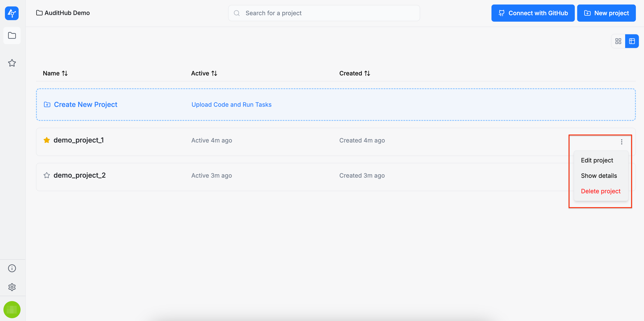Sort projects by Name column
This screenshot has height=321, width=644.
[55, 73]
